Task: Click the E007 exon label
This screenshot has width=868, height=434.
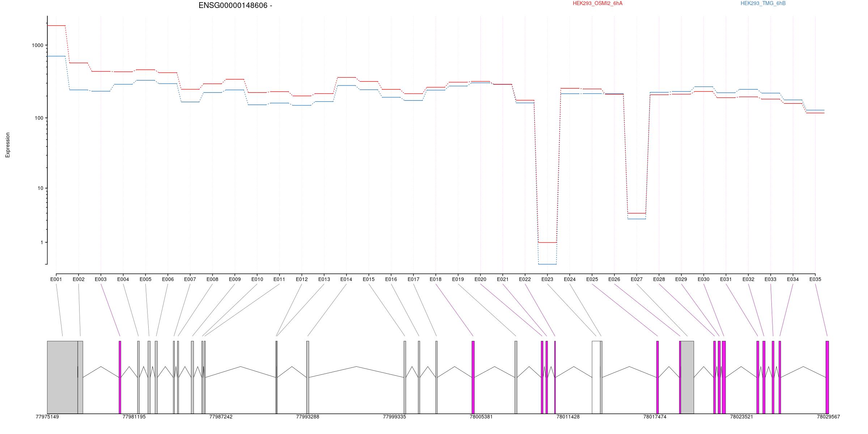Action: point(190,279)
